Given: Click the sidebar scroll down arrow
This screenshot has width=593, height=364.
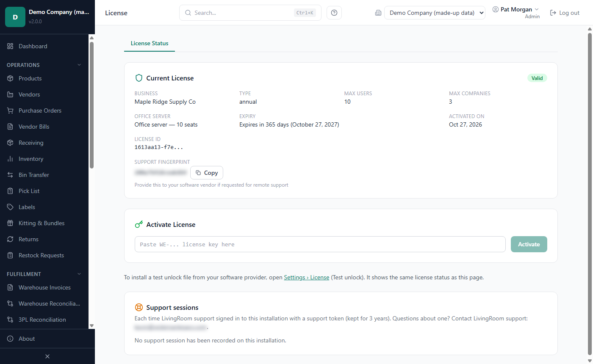Looking at the screenshot, I should coord(91,325).
